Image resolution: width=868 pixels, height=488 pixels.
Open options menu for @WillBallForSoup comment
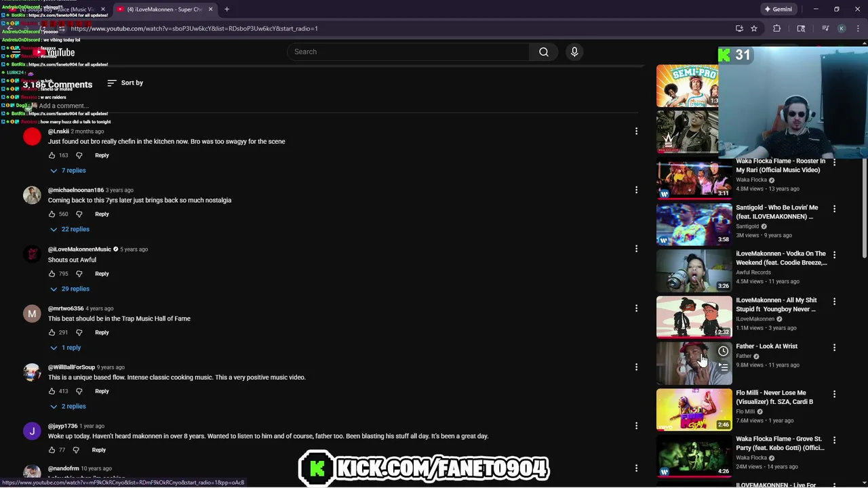[x=636, y=367]
